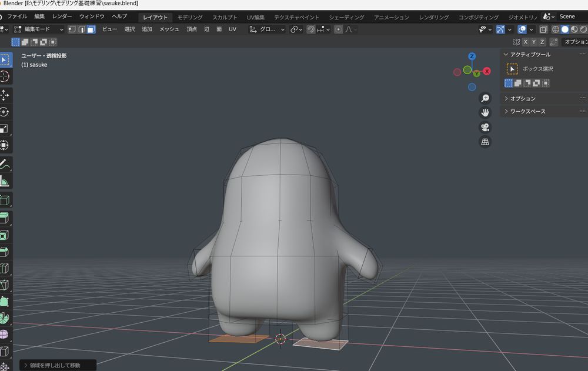Select the Scale tool
This screenshot has height=371, width=588.
point(5,129)
